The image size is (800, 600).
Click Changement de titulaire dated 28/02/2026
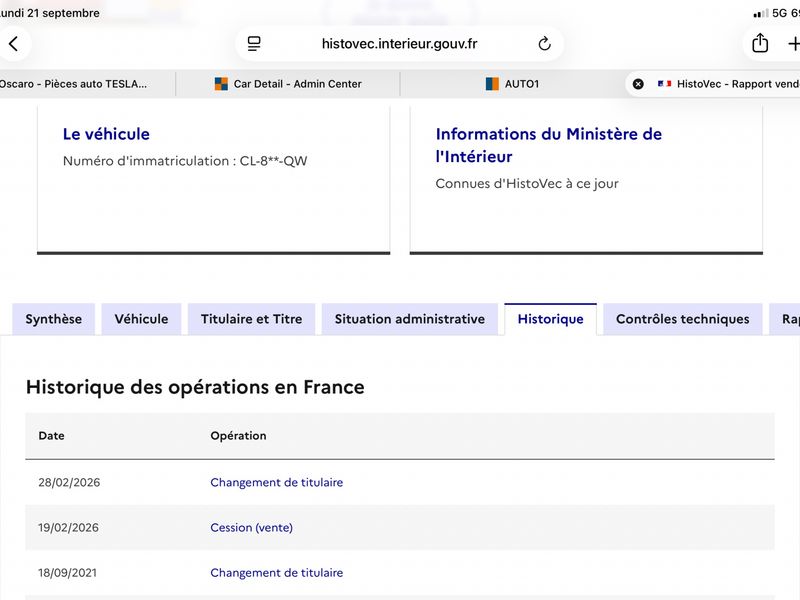tap(277, 483)
